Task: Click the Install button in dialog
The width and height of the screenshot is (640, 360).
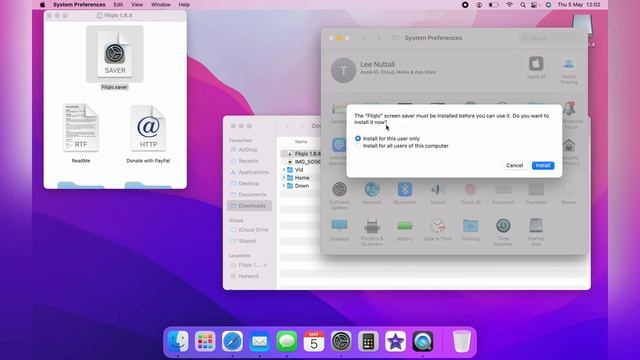Action: pos(543,165)
